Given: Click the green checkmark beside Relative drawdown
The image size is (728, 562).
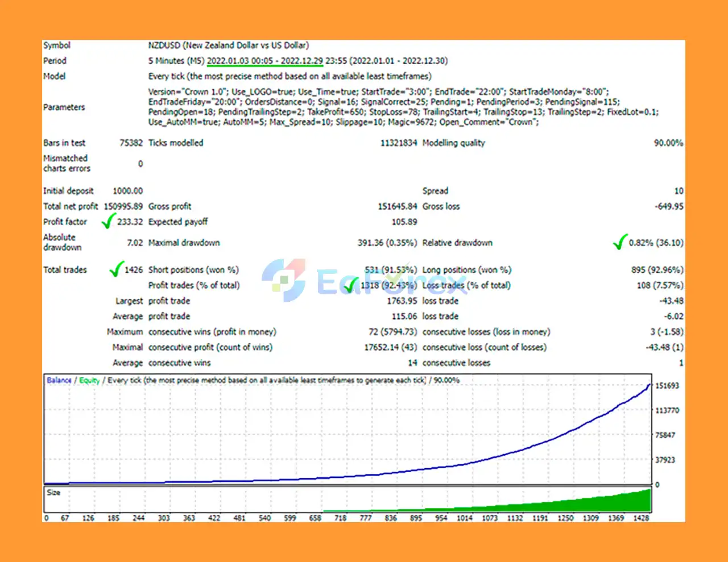Looking at the screenshot, I should point(620,242).
